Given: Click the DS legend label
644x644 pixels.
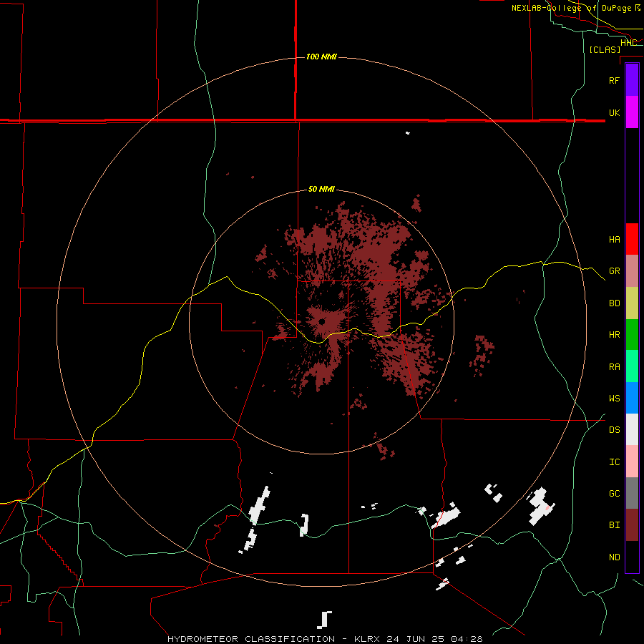Looking at the screenshot, I should click(x=614, y=429).
